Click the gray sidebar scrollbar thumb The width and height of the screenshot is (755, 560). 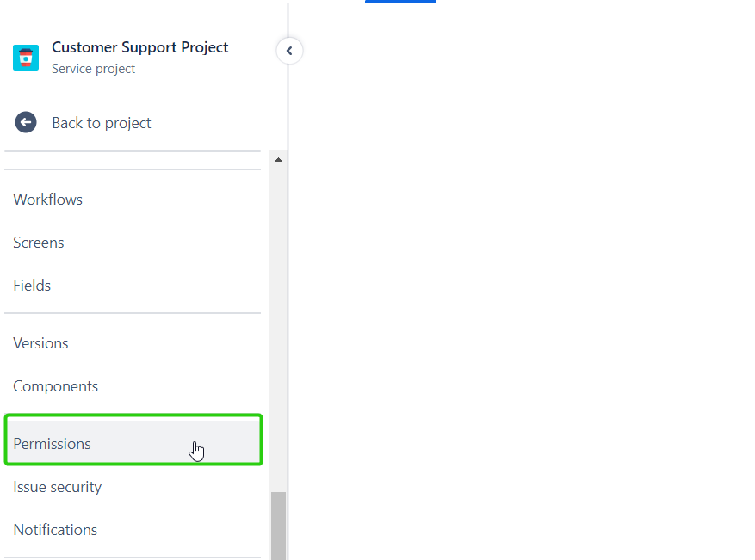278,525
